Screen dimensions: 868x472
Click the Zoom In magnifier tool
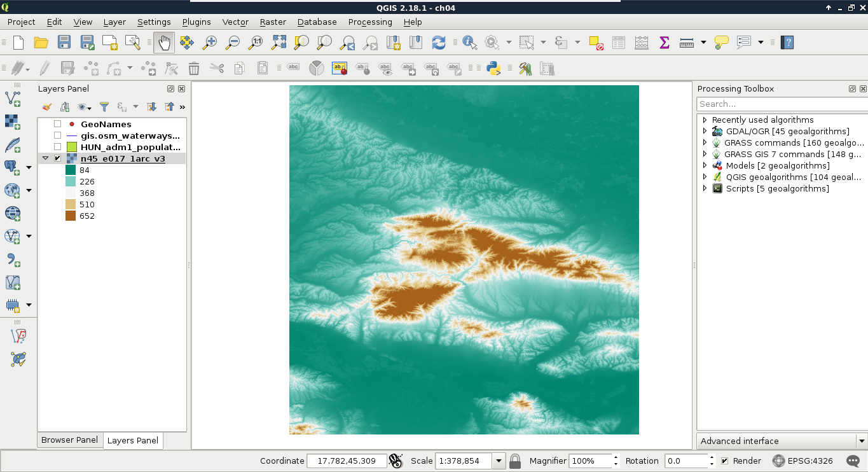[209, 43]
